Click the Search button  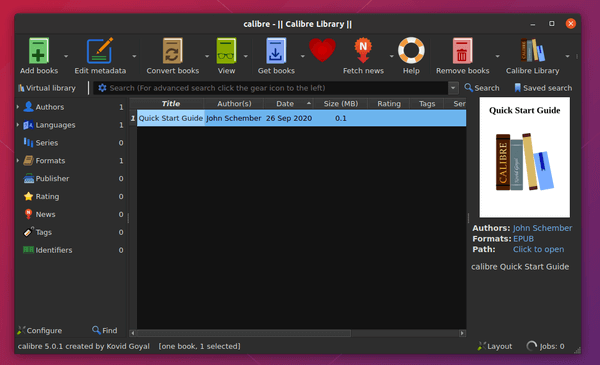pyautogui.click(x=482, y=88)
